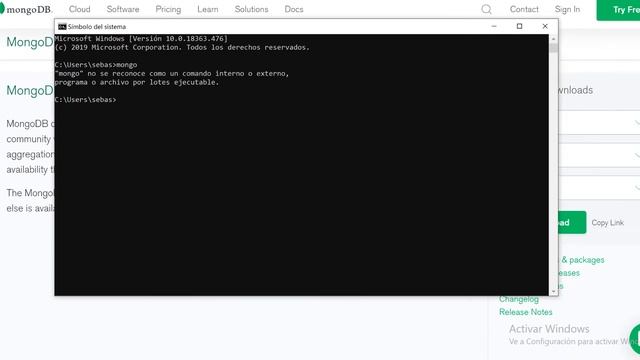
Task: Open the Cloud menu on the MongoDB site
Action: click(80, 9)
